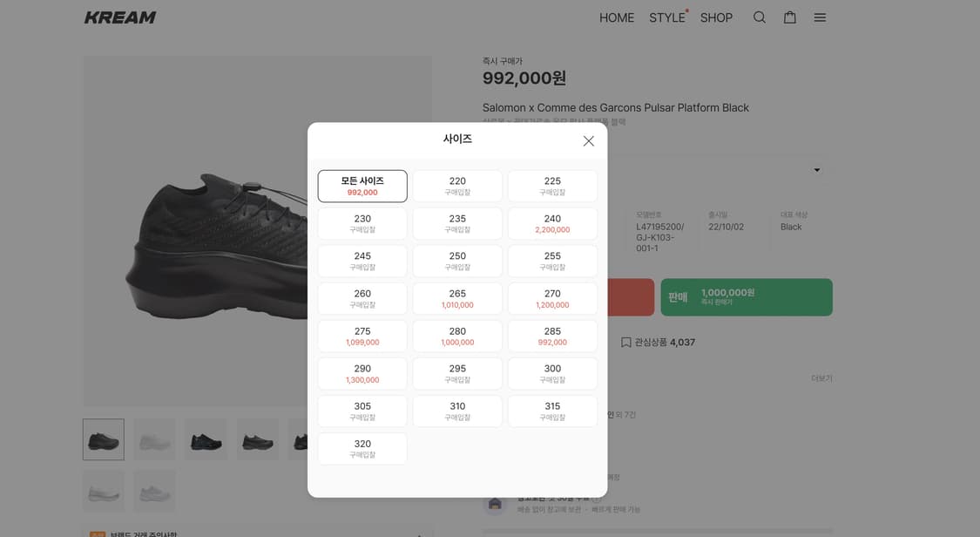Select the first black shoe thumbnail
The height and width of the screenshot is (537, 980).
coord(104,439)
